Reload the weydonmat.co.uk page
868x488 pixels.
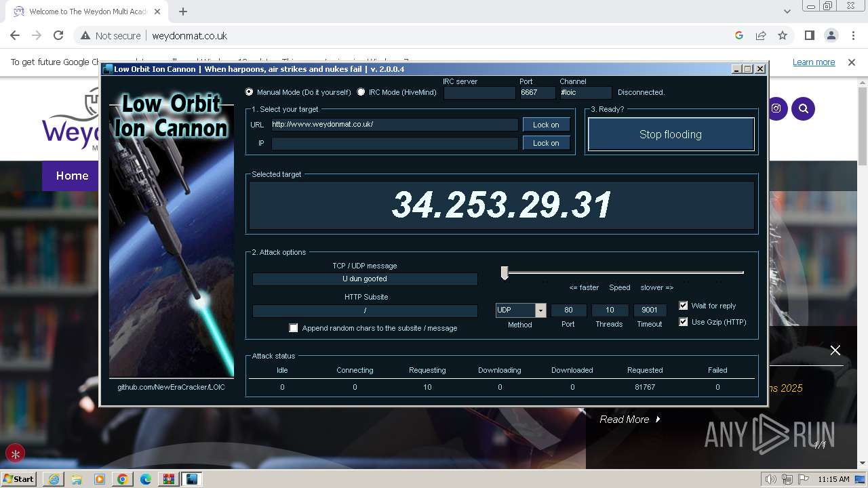(x=58, y=35)
